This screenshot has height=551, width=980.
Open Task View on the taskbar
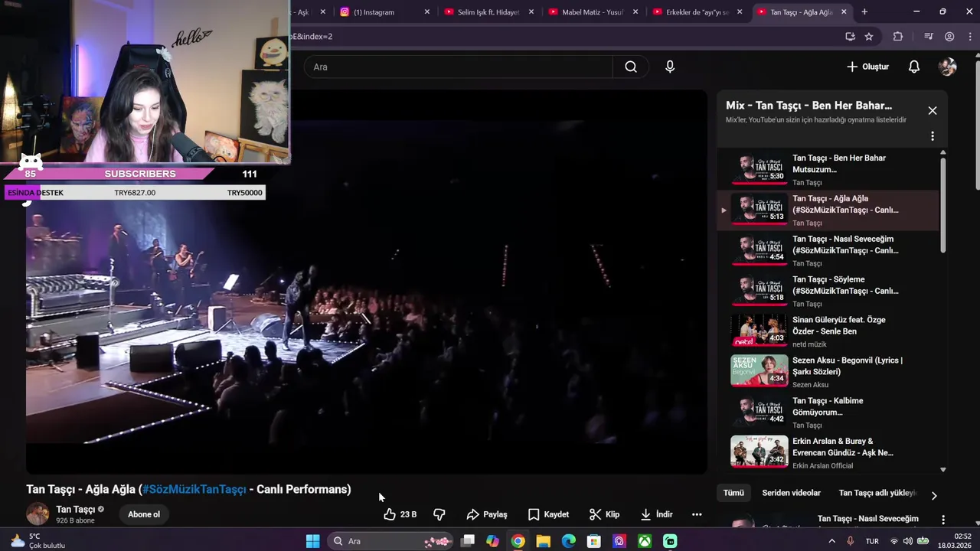click(x=468, y=541)
